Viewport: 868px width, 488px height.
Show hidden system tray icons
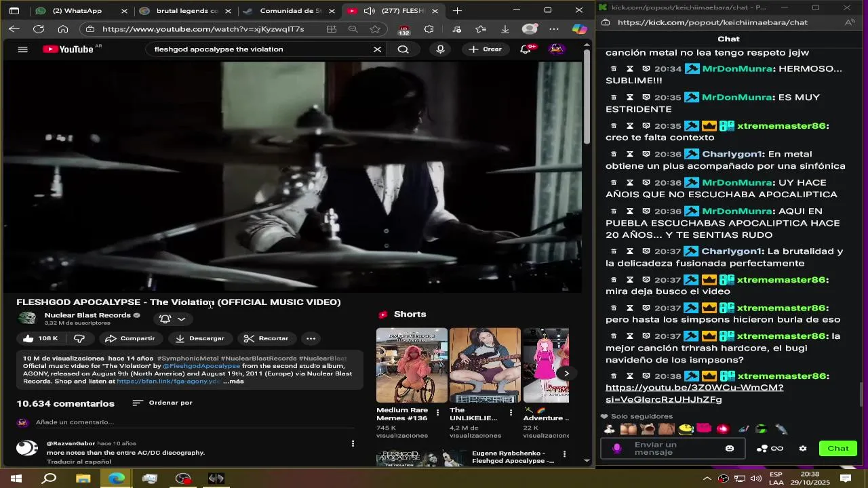pos(707,479)
